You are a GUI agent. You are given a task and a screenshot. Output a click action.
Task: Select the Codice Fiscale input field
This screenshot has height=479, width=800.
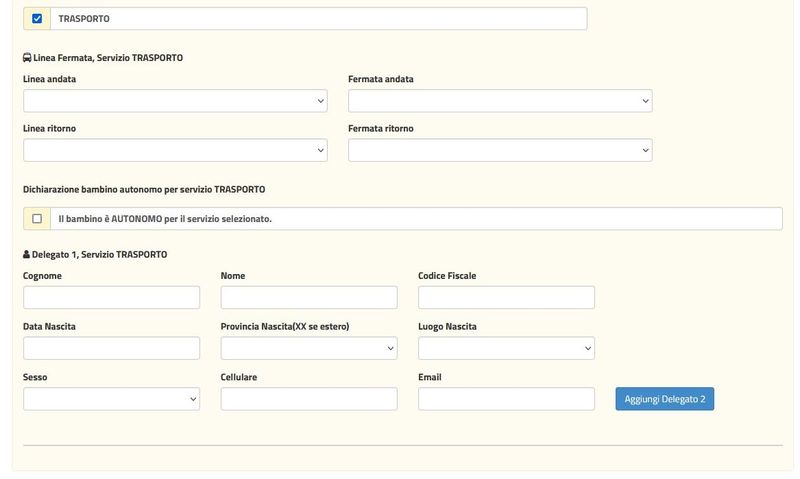506,297
